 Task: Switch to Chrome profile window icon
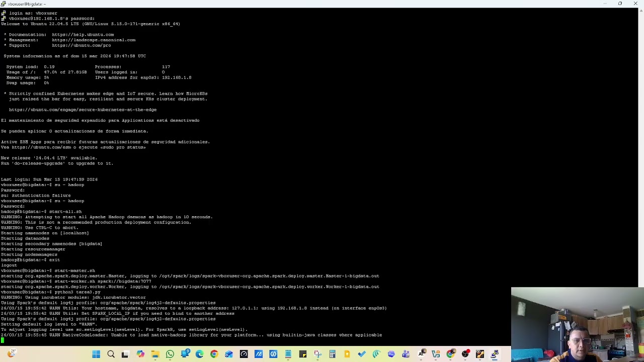[450, 354]
